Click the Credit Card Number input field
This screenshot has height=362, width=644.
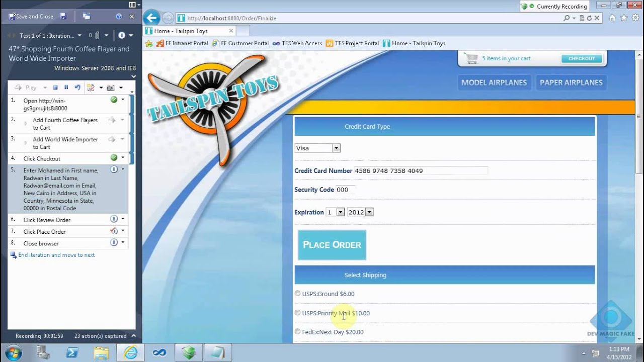point(421,170)
